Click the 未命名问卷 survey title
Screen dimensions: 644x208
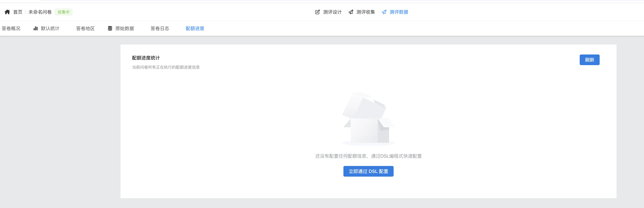[40, 12]
